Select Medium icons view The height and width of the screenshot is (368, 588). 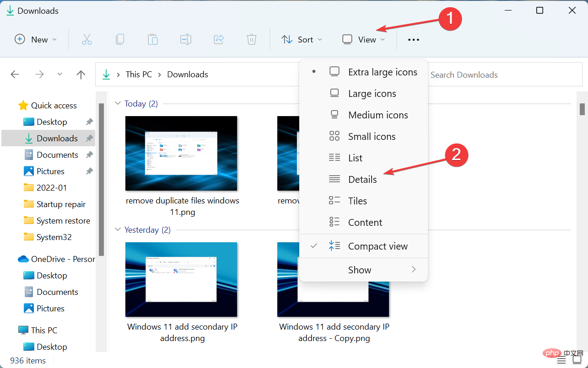pyautogui.click(x=363, y=115)
